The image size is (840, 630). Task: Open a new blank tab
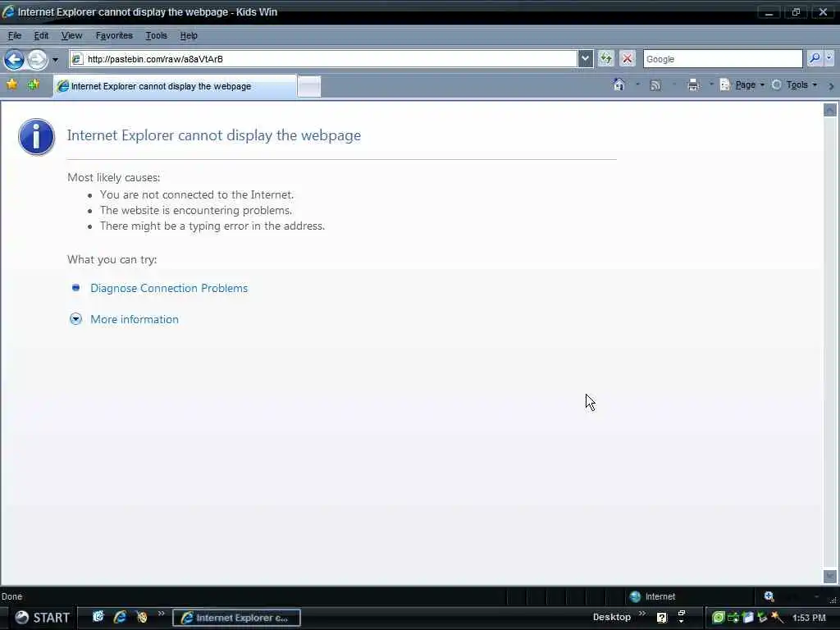(x=309, y=86)
